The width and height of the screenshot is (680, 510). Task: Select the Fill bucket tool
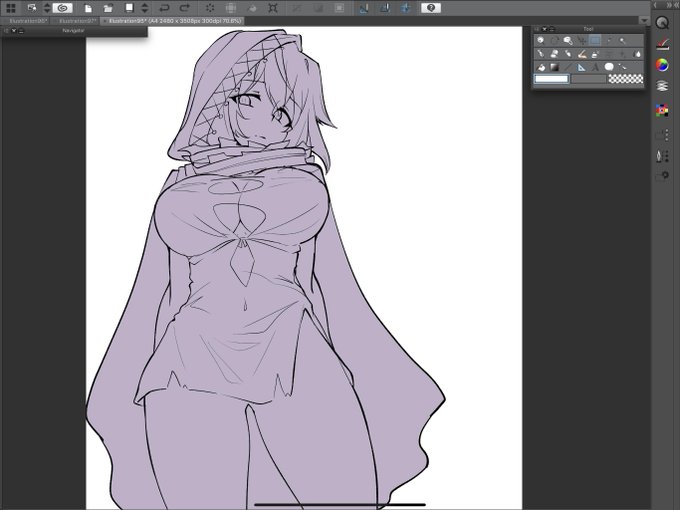pyautogui.click(x=540, y=67)
